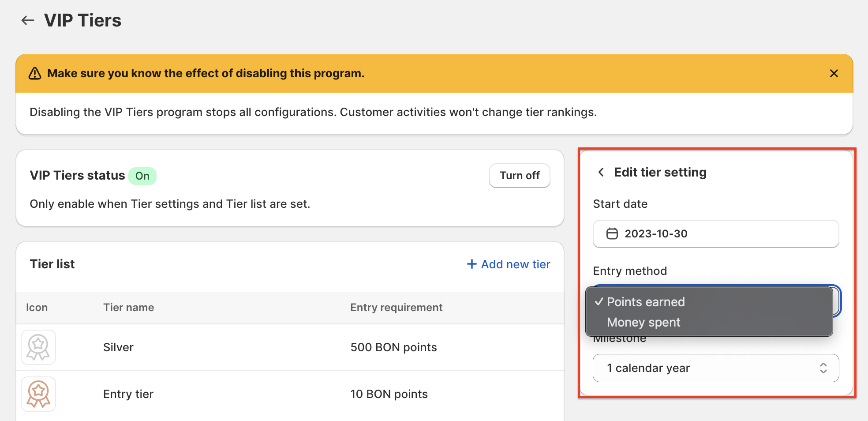Dismiss the disabling warning banner
868x421 pixels.
click(834, 73)
